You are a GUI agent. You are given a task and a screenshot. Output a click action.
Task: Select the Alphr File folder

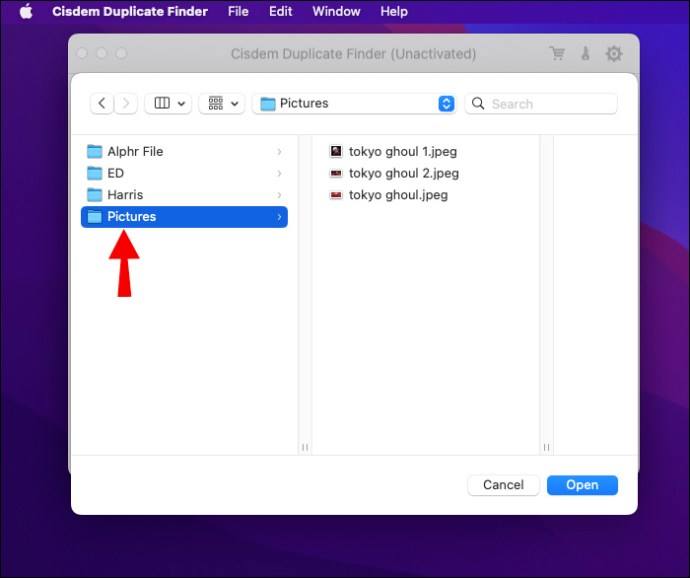point(184,151)
